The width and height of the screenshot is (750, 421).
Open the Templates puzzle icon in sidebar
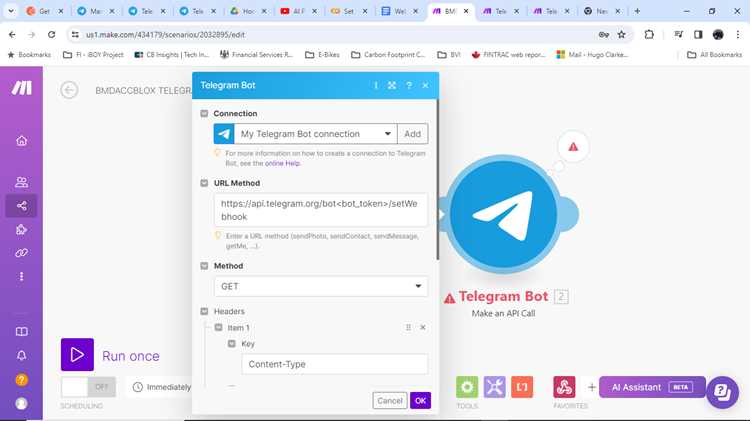[22, 230]
